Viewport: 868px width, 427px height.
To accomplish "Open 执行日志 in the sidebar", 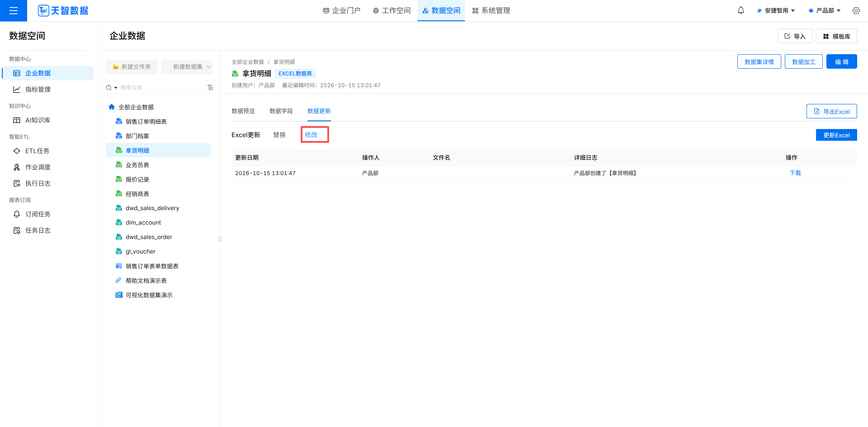I will click(x=47, y=183).
